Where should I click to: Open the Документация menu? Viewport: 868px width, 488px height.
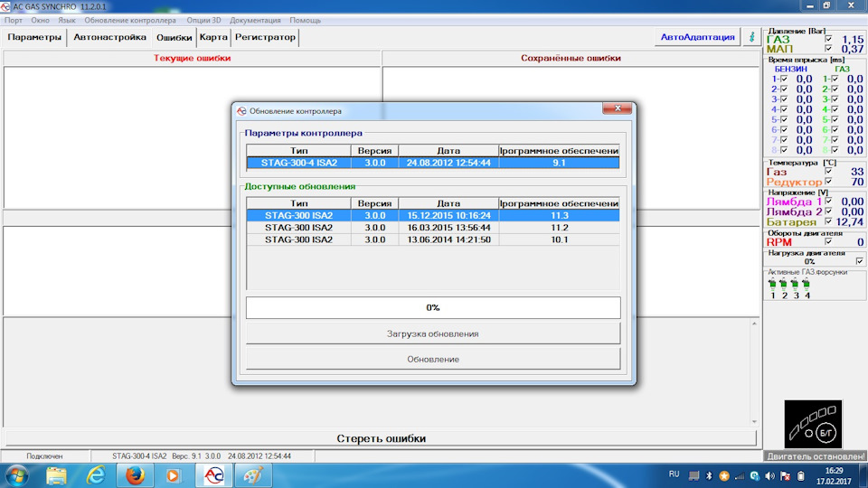pos(255,21)
